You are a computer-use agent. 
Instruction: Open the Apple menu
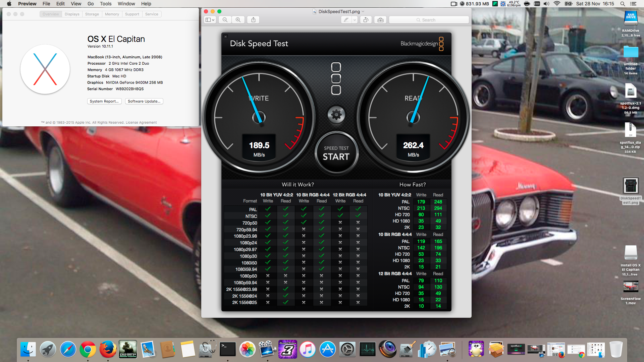click(9, 4)
